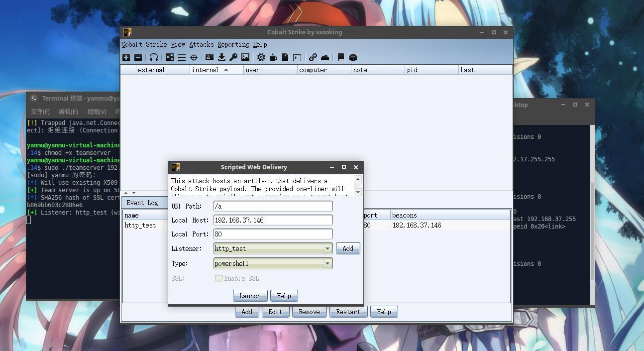Viewport: 644px width, 351px height.
Task: Select the http_test listener row
Action: pyautogui.click(x=317, y=225)
